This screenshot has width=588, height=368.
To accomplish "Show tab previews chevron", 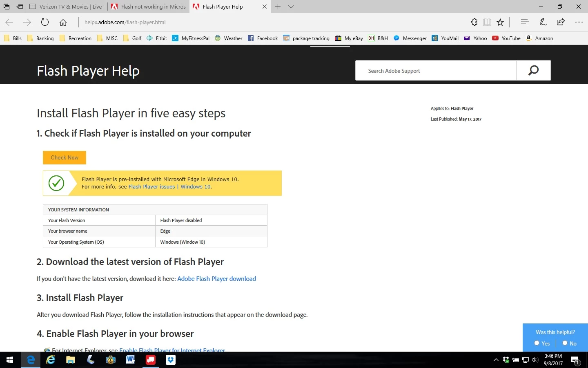I will coord(291,7).
